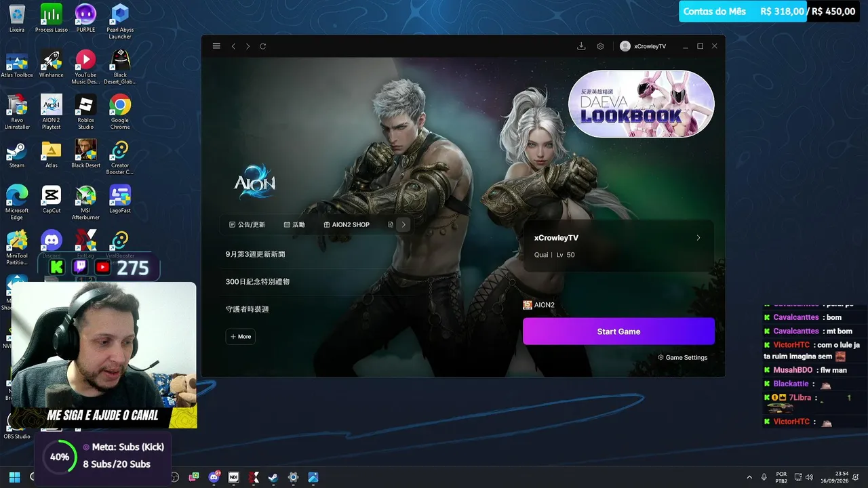Open Atlas Toolbox desktop icon
This screenshot has height=488, width=868.
click(17, 64)
